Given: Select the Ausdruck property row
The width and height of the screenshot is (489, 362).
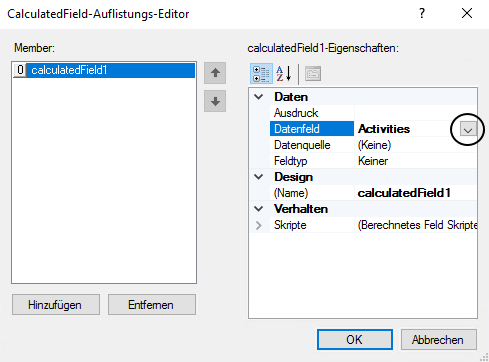Looking at the screenshot, I should tap(373, 113).
